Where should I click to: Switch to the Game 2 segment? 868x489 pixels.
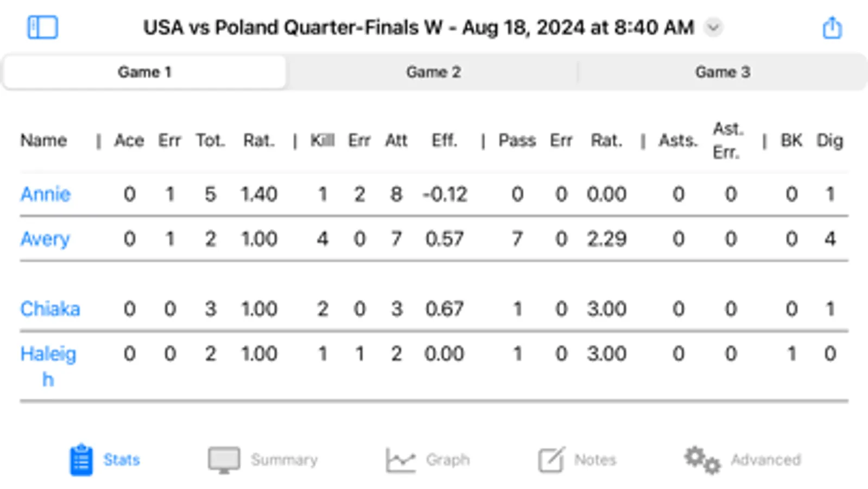tap(433, 72)
